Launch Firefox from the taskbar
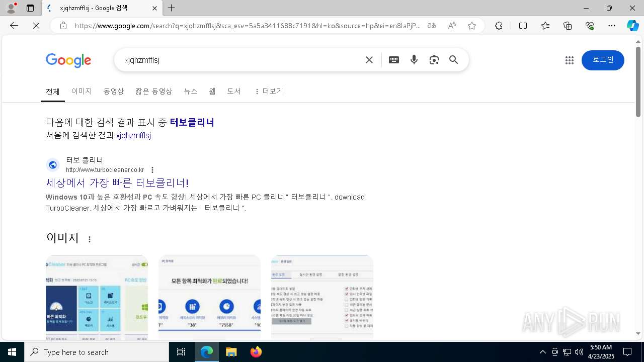The width and height of the screenshot is (644, 362). (x=256, y=352)
